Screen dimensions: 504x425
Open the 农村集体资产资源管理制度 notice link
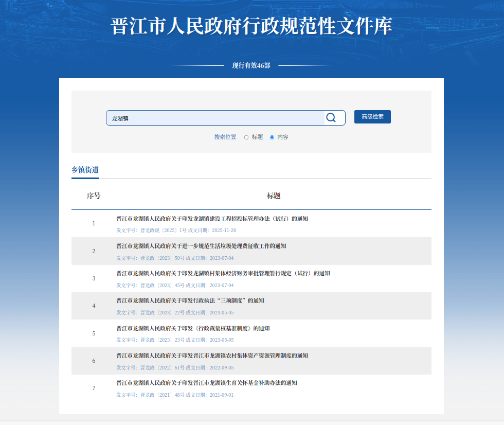(212, 356)
